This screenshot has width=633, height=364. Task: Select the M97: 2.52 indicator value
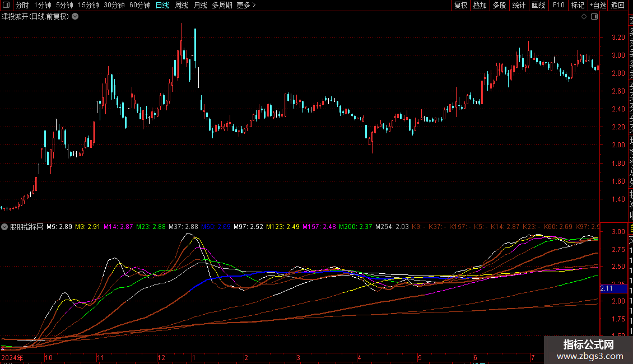pyautogui.click(x=248, y=227)
